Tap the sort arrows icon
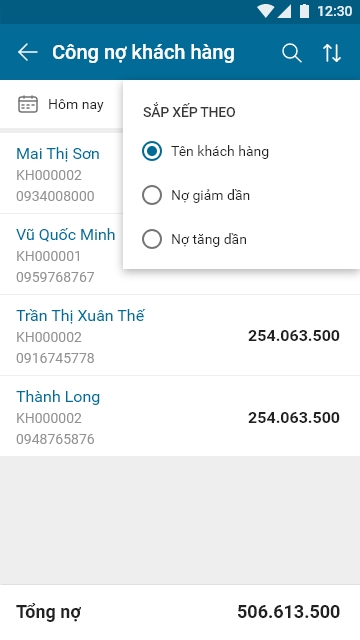360x640 pixels. (332, 53)
